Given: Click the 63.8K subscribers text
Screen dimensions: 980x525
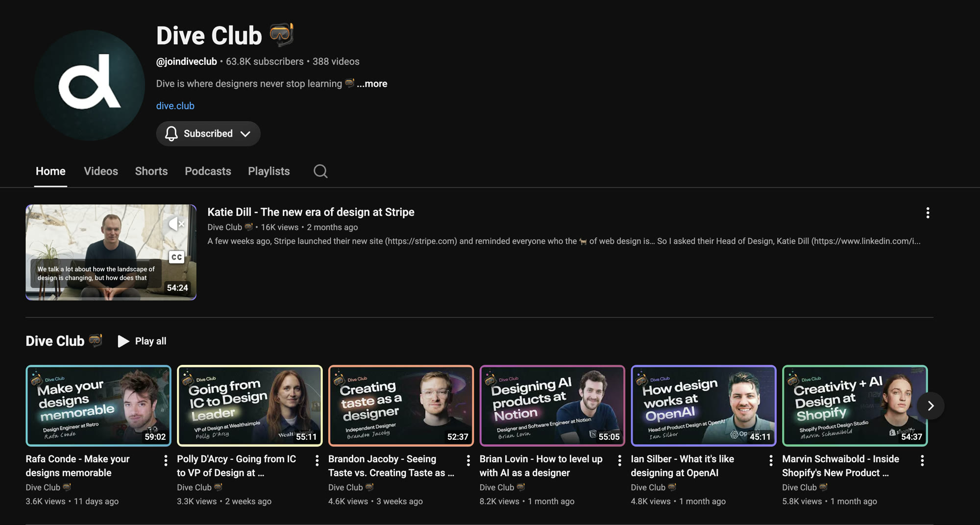Looking at the screenshot, I should [265, 62].
